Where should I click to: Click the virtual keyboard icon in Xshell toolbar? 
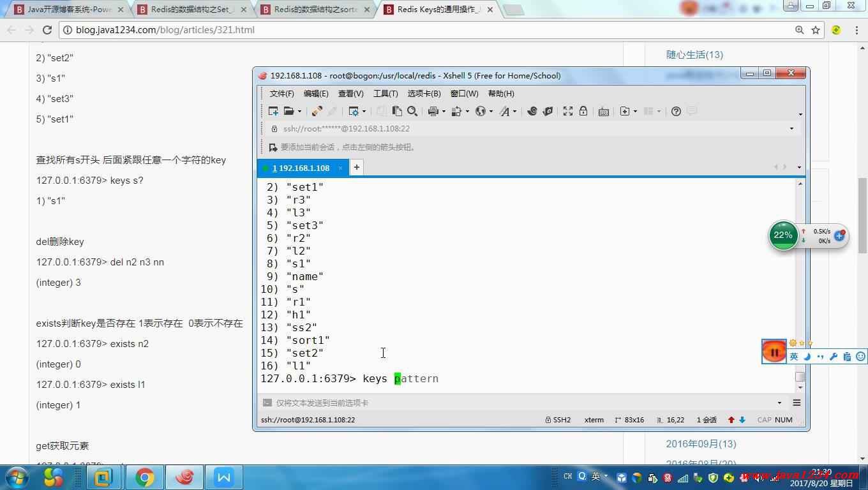pyautogui.click(x=604, y=111)
